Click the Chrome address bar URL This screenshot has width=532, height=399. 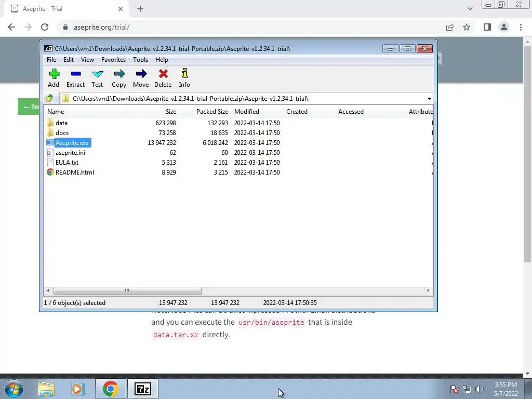point(101,27)
